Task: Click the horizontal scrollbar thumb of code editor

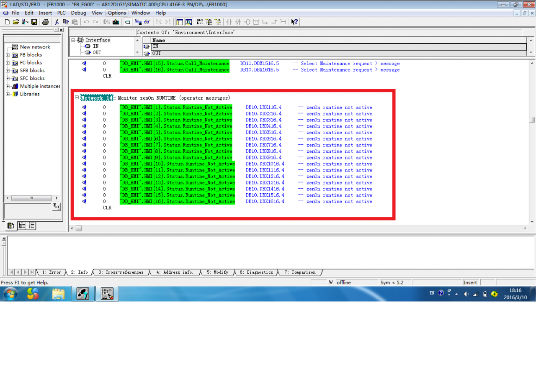Action: [x=79, y=228]
